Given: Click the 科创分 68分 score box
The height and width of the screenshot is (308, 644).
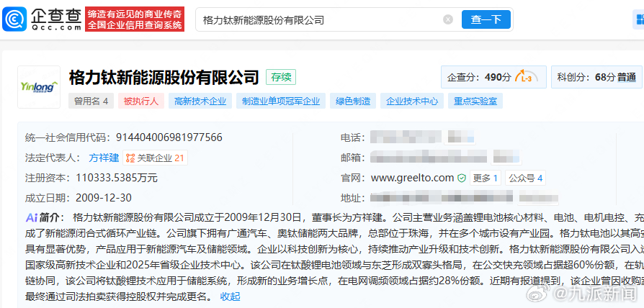Looking at the screenshot, I should pos(596,77).
